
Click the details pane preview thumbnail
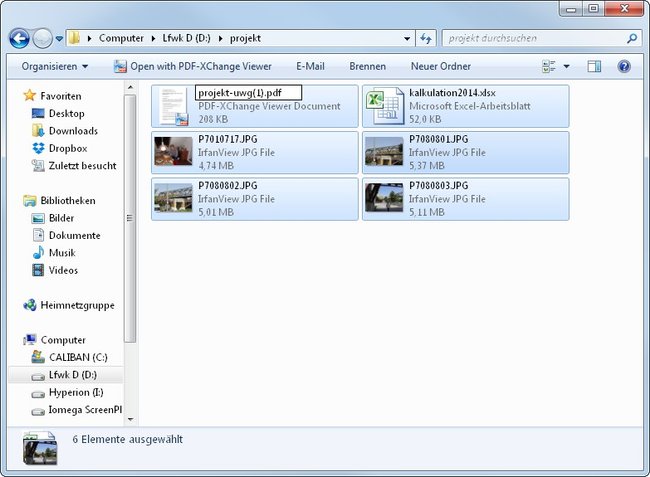click(40, 448)
